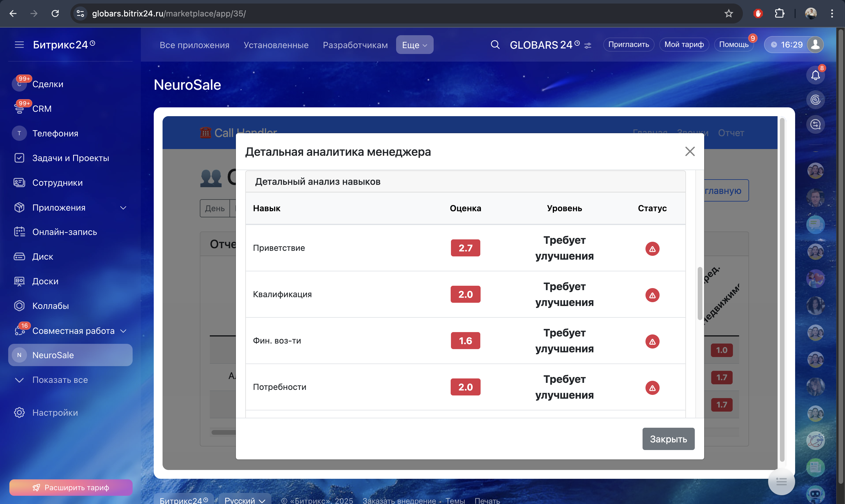Click the Расширить тариф button
This screenshot has height=504, width=845.
click(71, 487)
